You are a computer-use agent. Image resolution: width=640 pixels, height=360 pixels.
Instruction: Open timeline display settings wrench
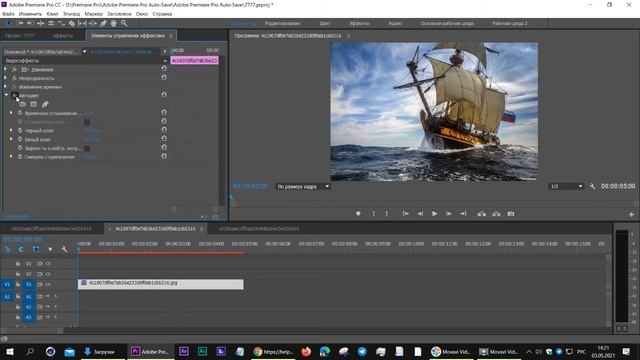(x=64, y=249)
